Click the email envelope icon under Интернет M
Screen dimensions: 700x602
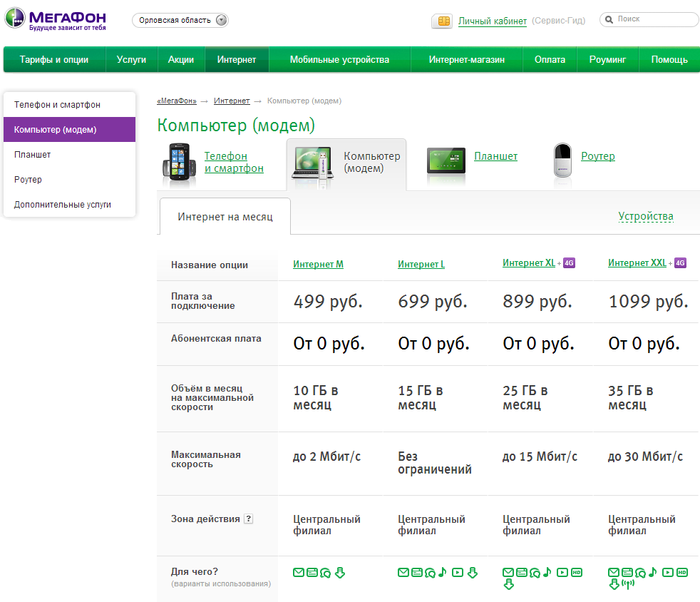pos(299,572)
